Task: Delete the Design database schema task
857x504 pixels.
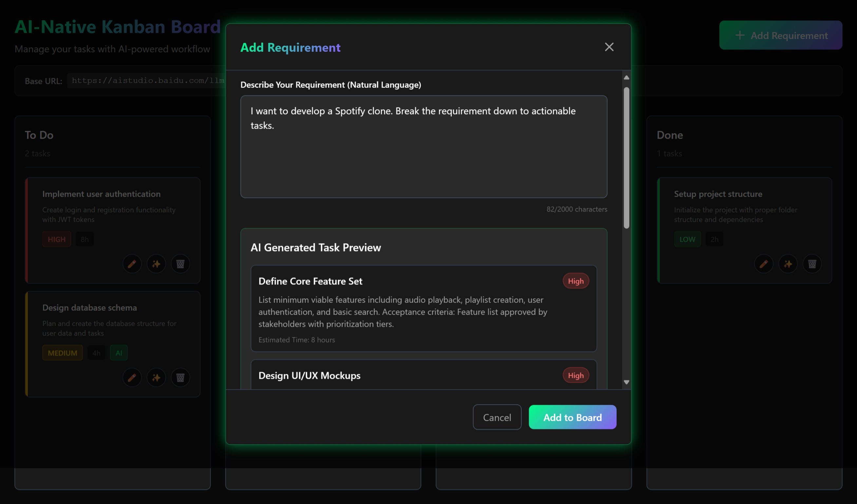Action: tap(180, 377)
